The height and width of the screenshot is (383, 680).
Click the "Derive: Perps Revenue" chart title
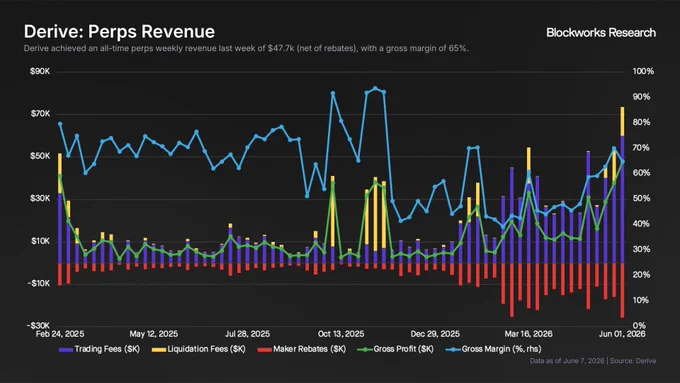coord(119,32)
